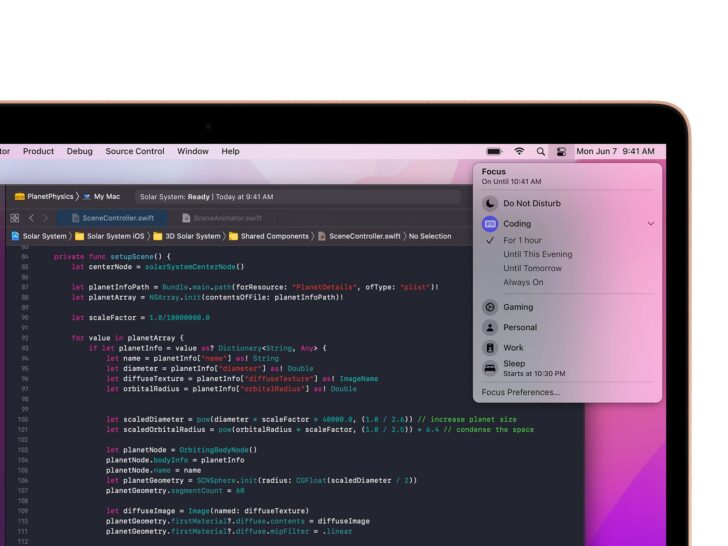Click OrbitingBodyNode() in the code
Image resolution: width=728 pixels, height=546 pixels.
[218, 450]
